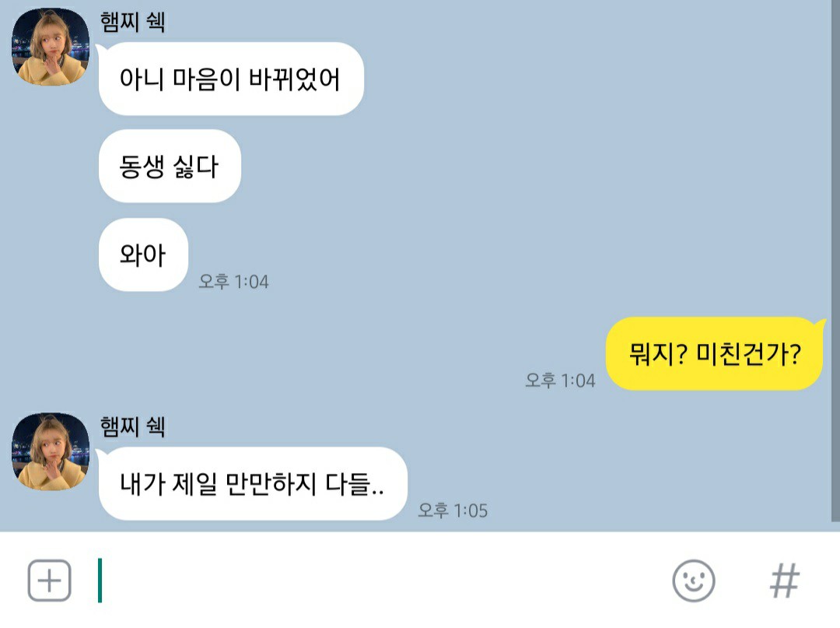Click the 오후 1:04 timestamp beside yellow bubble
Viewport: 840px width, 628px height.
(x=560, y=381)
